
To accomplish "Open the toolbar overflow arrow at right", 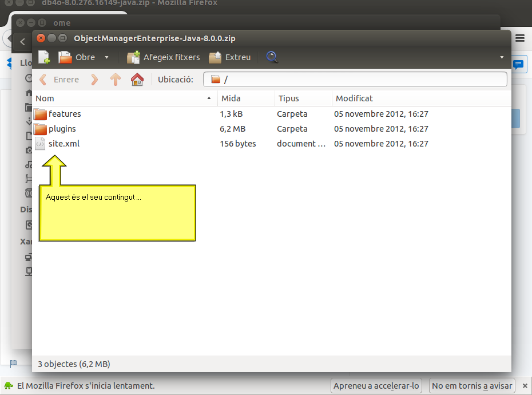I will click(502, 57).
